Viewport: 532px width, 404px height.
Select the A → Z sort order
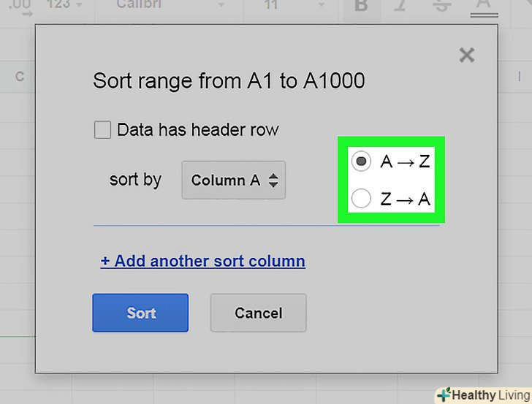(x=360, y=161)
